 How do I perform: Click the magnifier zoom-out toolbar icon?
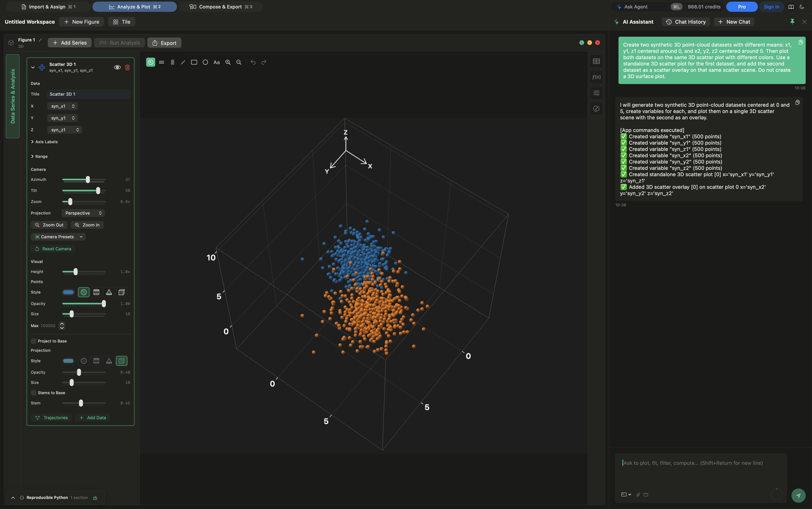pyautogui.click(x=239, y=62)
